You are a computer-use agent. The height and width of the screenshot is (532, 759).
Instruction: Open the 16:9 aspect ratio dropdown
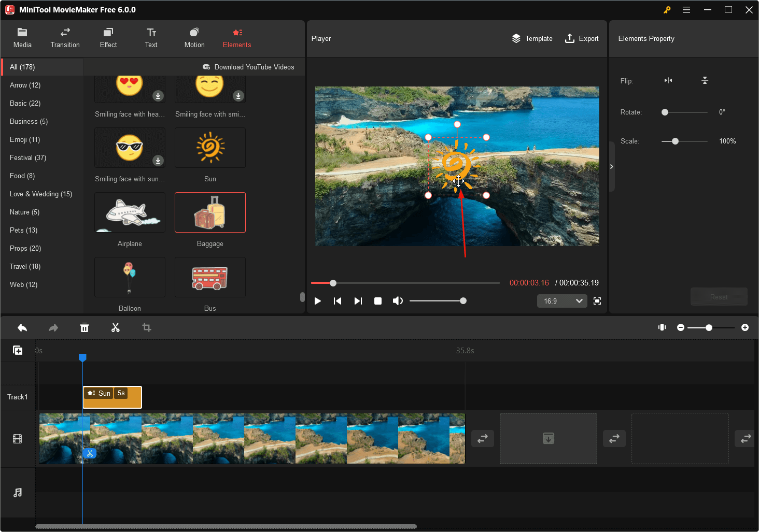[562, 300]
